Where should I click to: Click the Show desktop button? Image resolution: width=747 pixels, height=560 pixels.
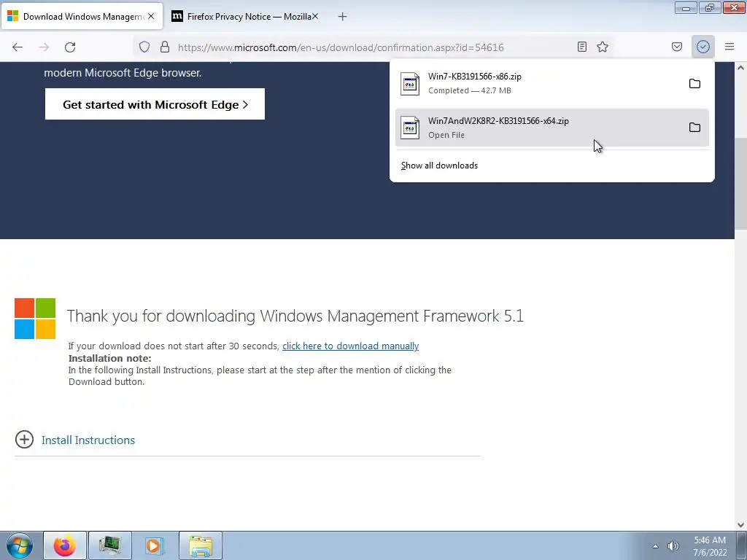[x=742, y=545]
